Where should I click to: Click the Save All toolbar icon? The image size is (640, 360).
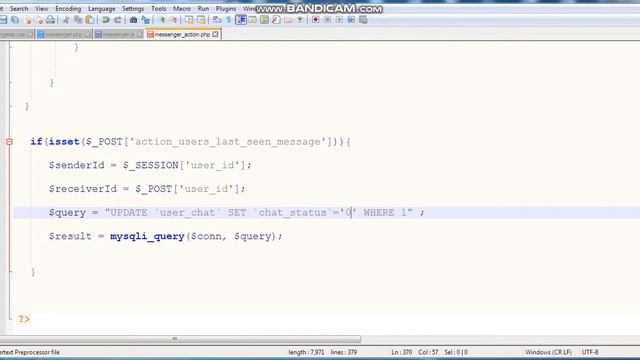click(x=16, y=20)
